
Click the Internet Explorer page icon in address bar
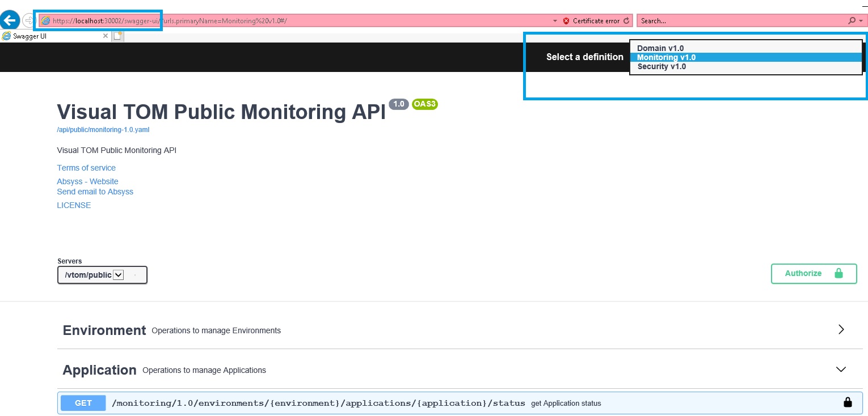[x=46, y=21]
